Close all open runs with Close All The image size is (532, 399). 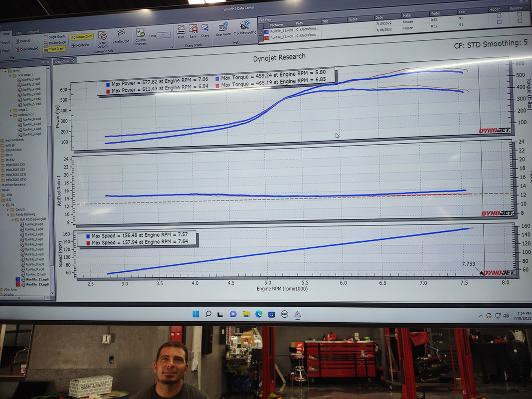point(23,41)
